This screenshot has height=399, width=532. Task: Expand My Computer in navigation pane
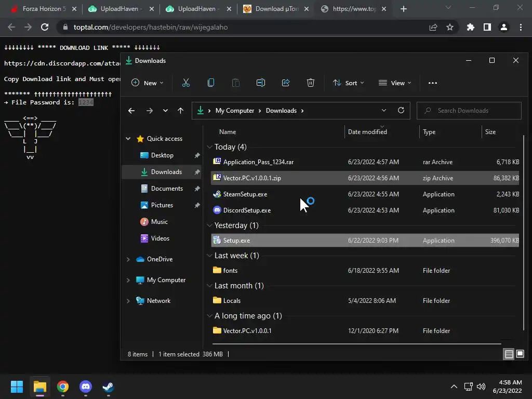click(x=128, y=280)
